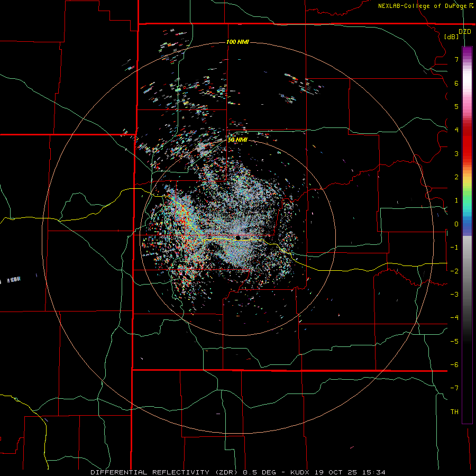Screen dimensions: 476x476
Task: Click the TH threshold label on legend
Action: pos(454,411)
